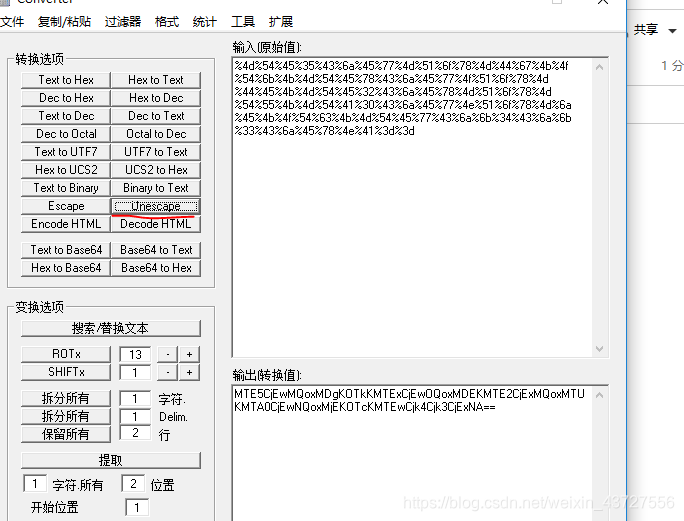
Task: Open the 格式 menu
Action: coord(167,21)
